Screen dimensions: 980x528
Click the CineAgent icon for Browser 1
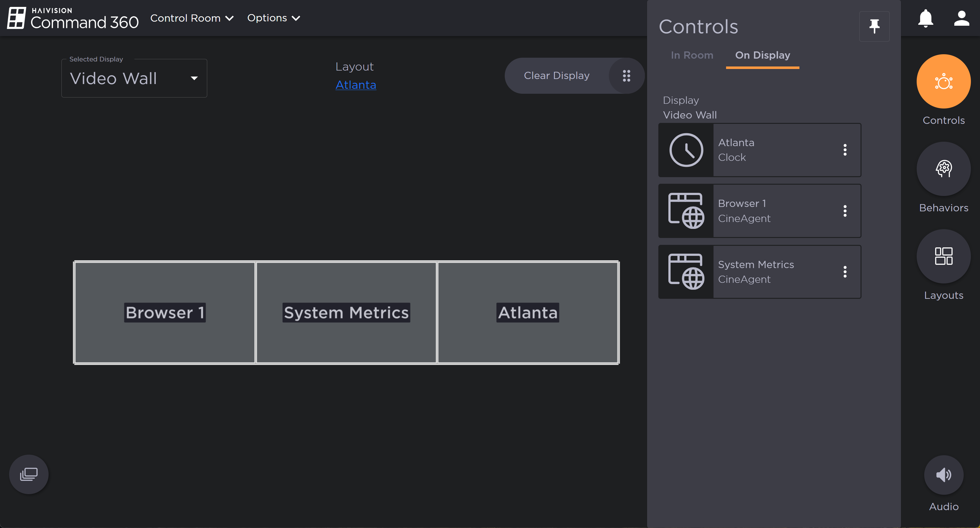point(686,211)
